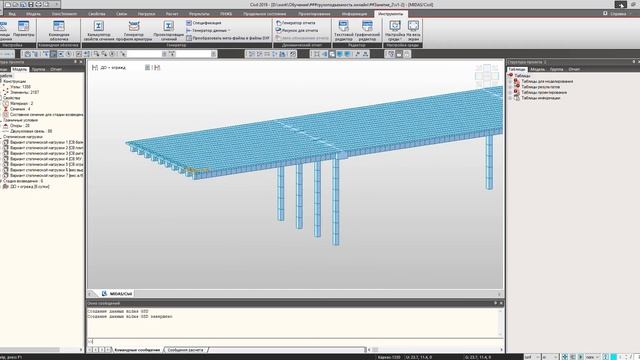This screenshot has height=360, width=640.
Task: Select Вариант статической нагрузки 1 row
Action: [x=46, y=142]
